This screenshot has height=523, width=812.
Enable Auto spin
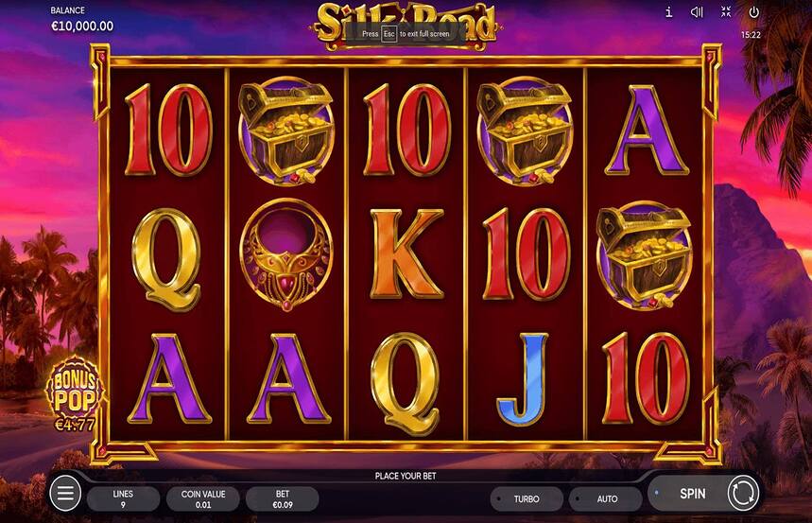pyautogui.click(x=605, y=498)
